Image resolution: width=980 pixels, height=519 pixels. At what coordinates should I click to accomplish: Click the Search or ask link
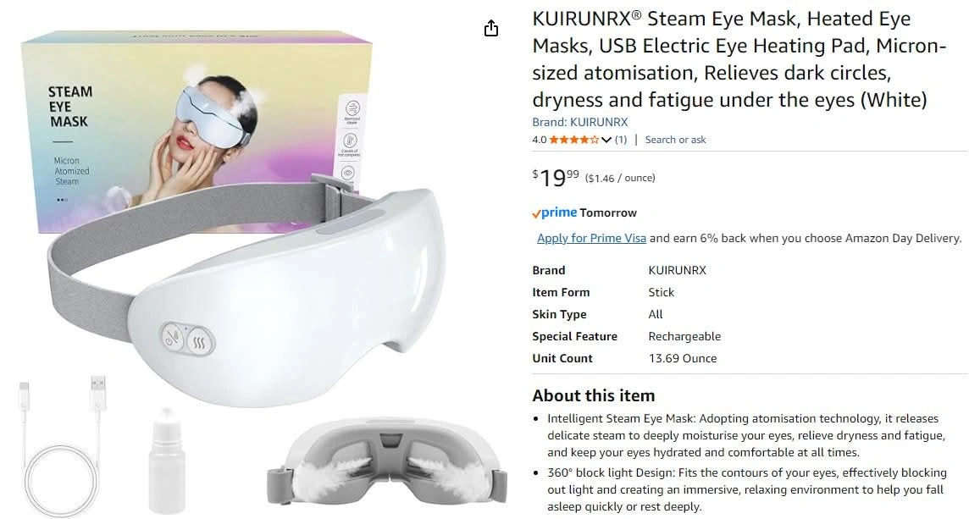[675, 139]
